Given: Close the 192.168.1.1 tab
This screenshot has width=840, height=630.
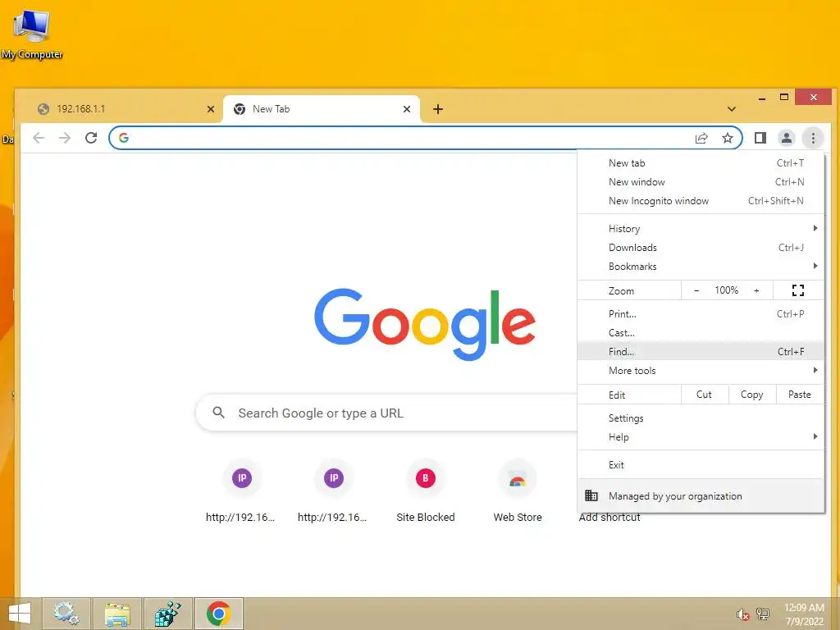Looking at the screenshot, I should [211, 109].
